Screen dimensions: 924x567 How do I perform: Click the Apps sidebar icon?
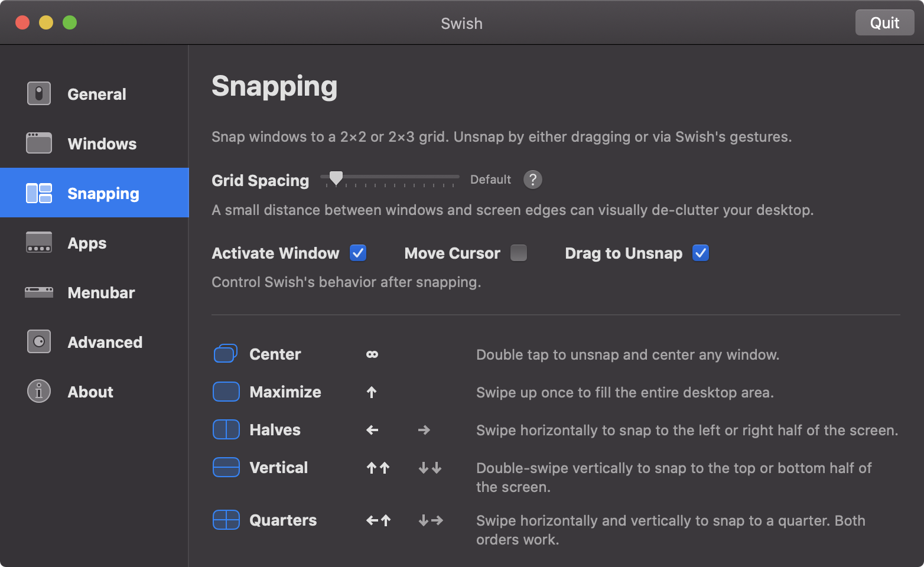(x=38, y=243)
